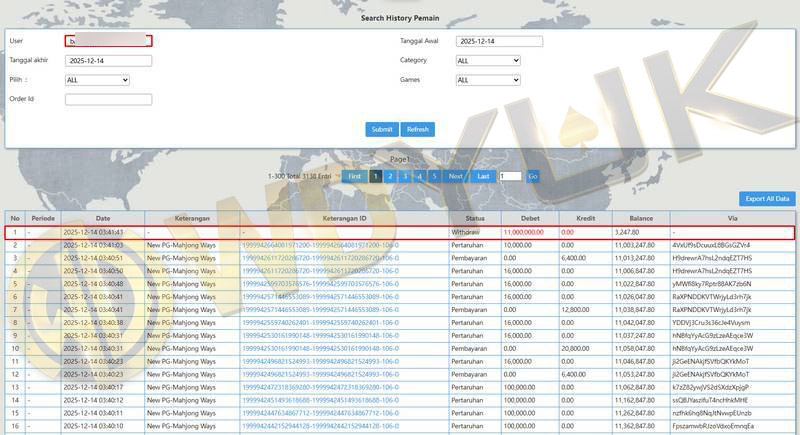Expand the Category dropdown
800x435 pixels.
(x=487, y=60)
